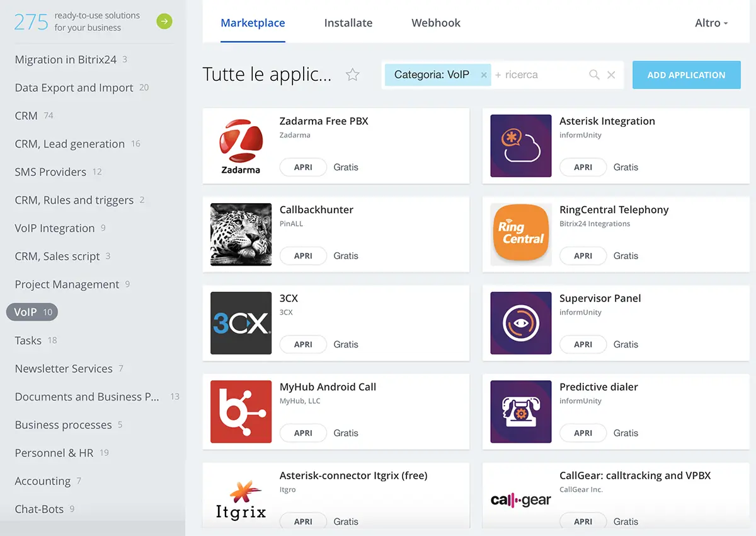Click the ADD APPLICATION button
Image resolution: width=756 pixels, height=536 pixels.
point(687,75)
